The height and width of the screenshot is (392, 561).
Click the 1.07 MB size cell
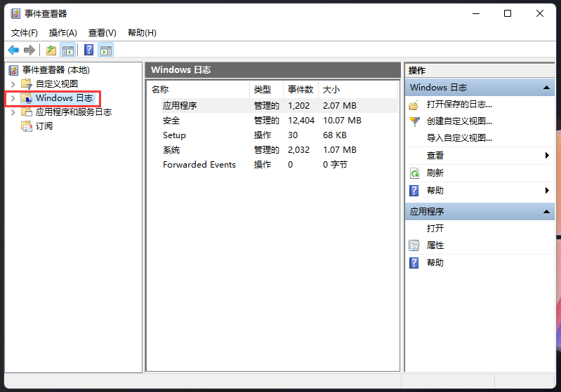click(340, 150)
